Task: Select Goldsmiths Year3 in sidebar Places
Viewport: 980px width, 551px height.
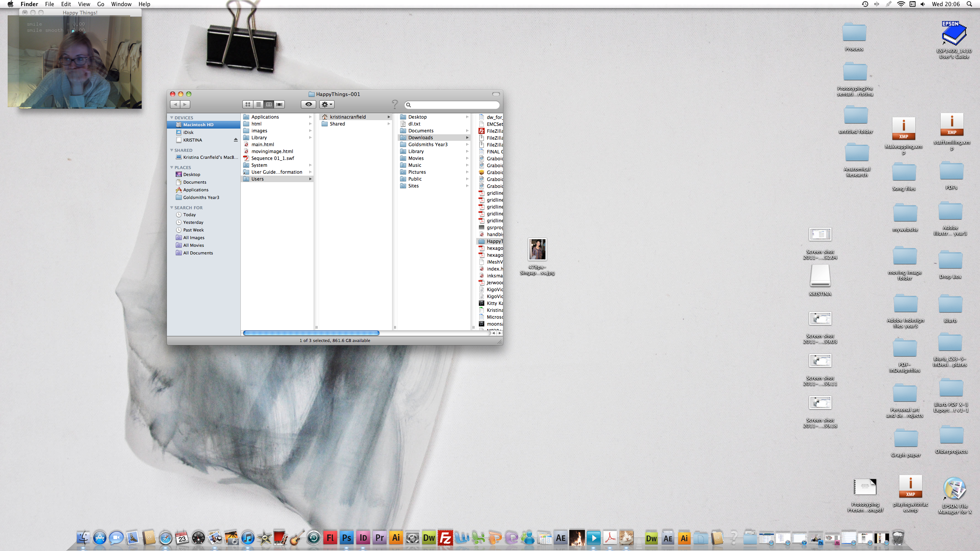Action: tap(201, 197)
